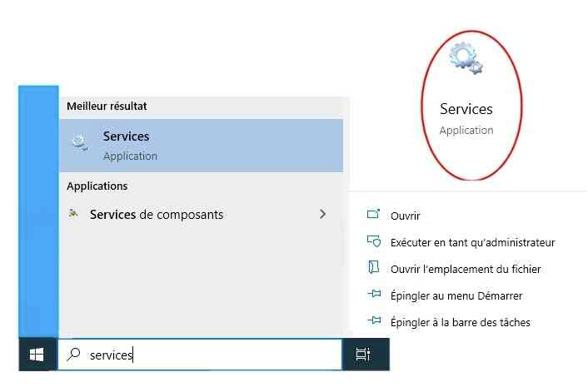Click the Services gear icon in results

click(x=80, y=143)
